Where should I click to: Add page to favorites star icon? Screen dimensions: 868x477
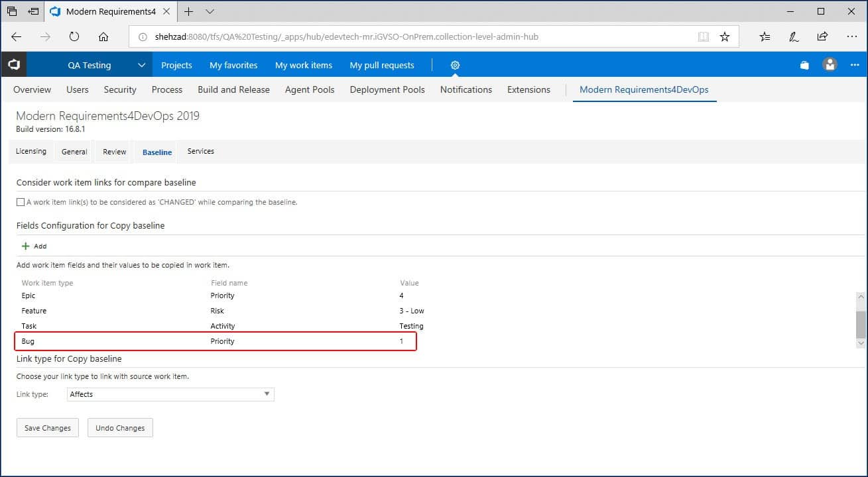tap(725, 37)
